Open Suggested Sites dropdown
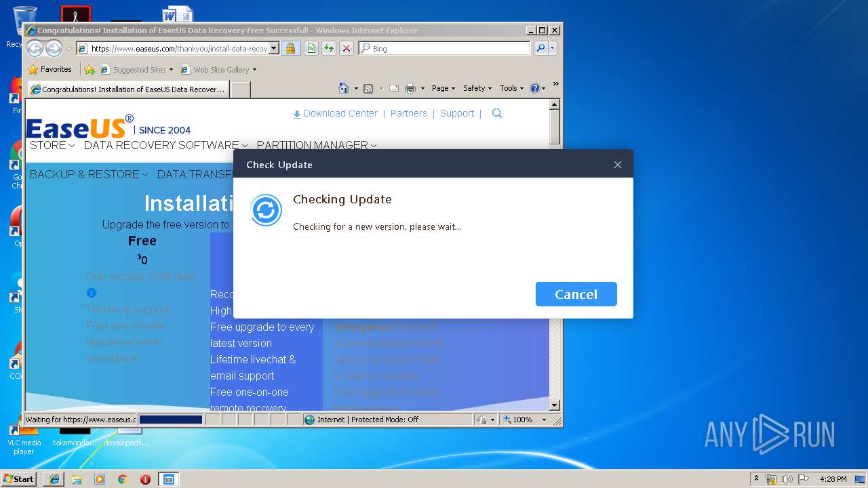 point(136,69)
